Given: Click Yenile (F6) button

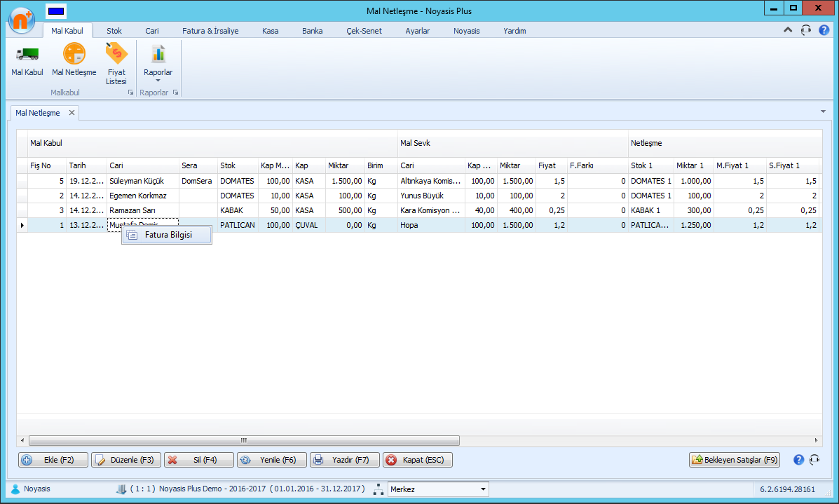Looking at the screenshot, I should pos(272,460).
